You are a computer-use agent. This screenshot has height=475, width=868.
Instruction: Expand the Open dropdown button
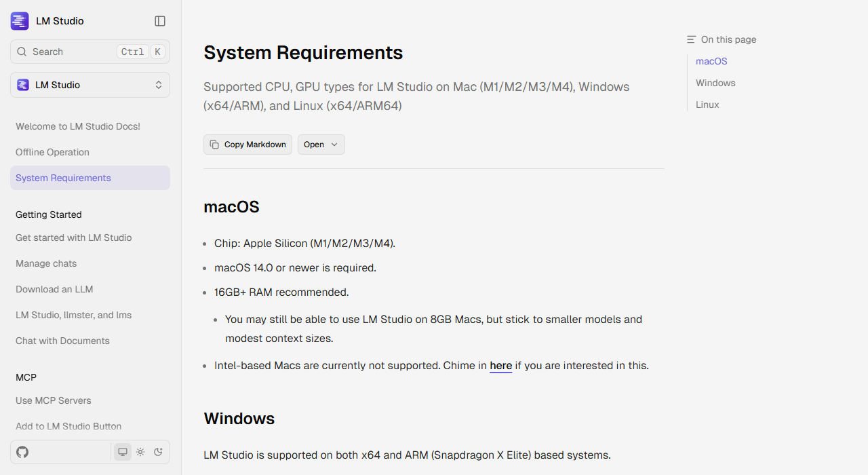click(321, 145)
